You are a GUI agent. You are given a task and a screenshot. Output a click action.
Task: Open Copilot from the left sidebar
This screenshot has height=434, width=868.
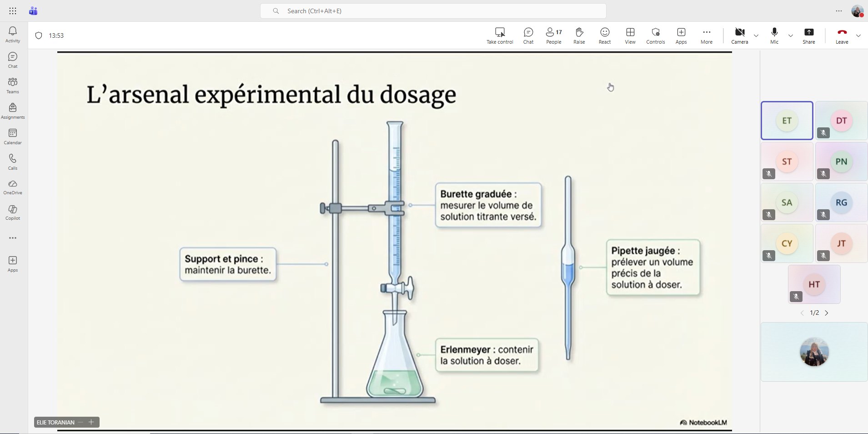(13, 212)
